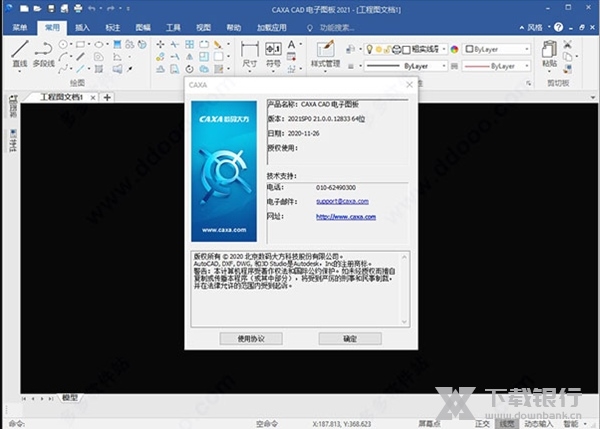Add a new drawing tab with plus button
This screenshot has height=429, width=600.
(107, 97)
